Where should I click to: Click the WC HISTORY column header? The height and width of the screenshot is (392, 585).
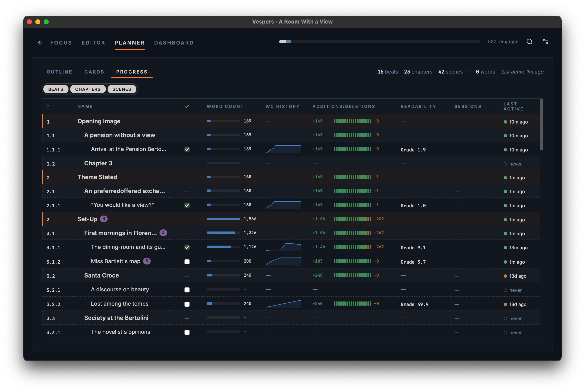(x=282, y=107)
